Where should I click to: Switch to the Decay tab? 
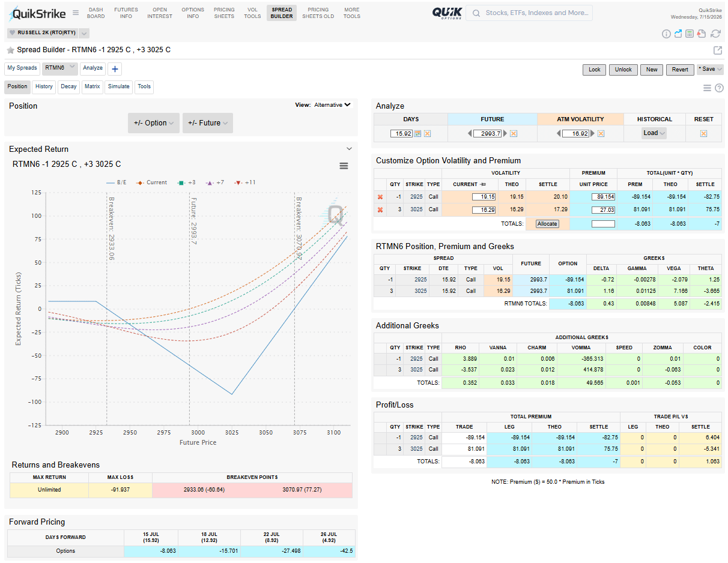[68, 87]
